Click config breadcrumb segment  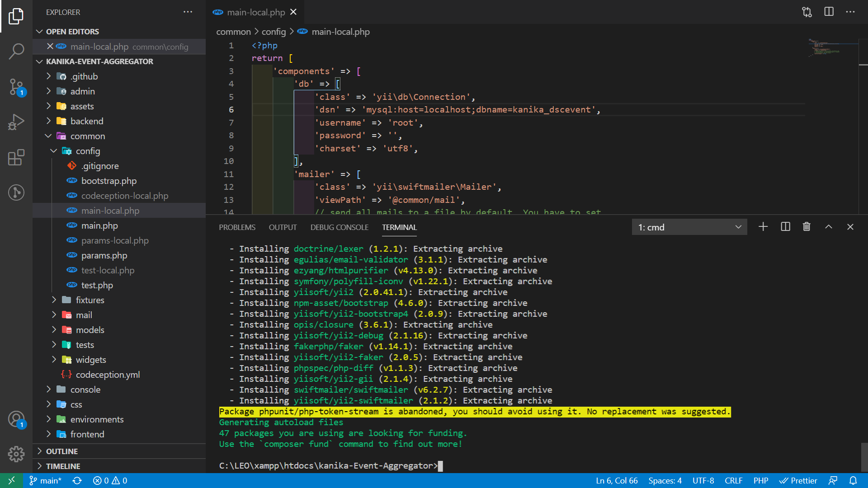point(274,32)
